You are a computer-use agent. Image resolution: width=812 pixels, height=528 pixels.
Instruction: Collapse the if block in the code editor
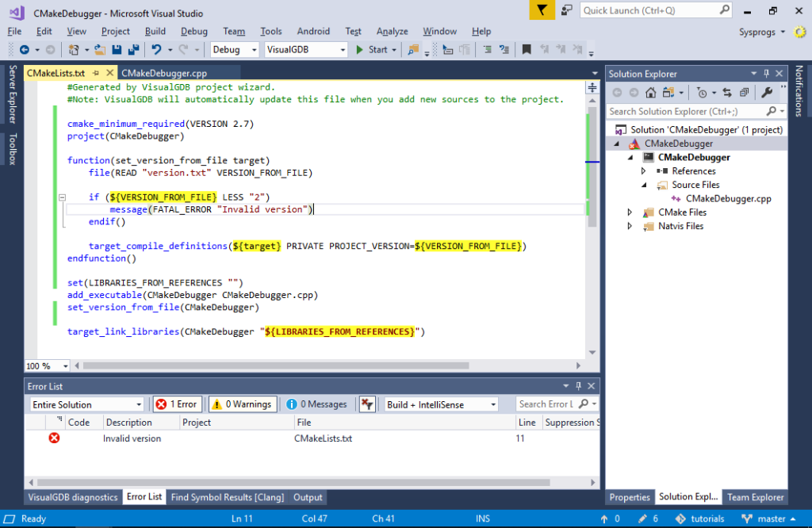62,197
